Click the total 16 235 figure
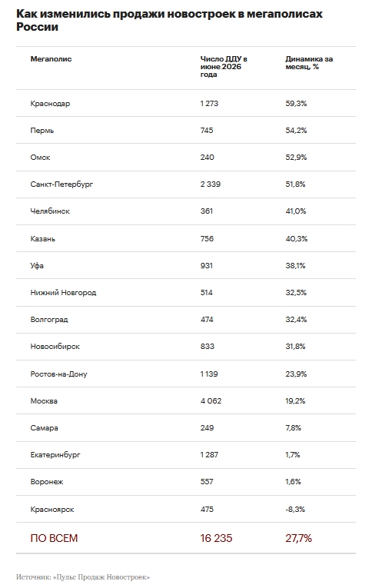The width and height of the screenshot is (372, 588). click(x=216, y=538)
